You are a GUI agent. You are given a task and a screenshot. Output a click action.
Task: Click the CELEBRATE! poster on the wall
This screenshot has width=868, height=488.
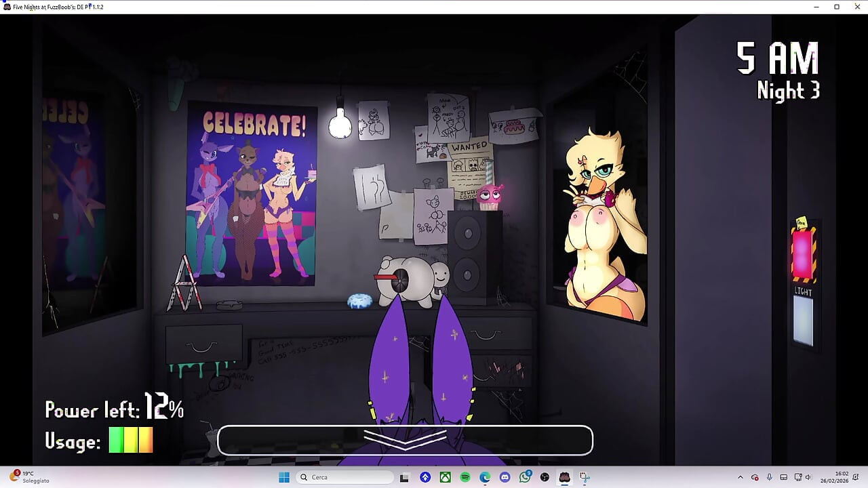coord(252,194)
